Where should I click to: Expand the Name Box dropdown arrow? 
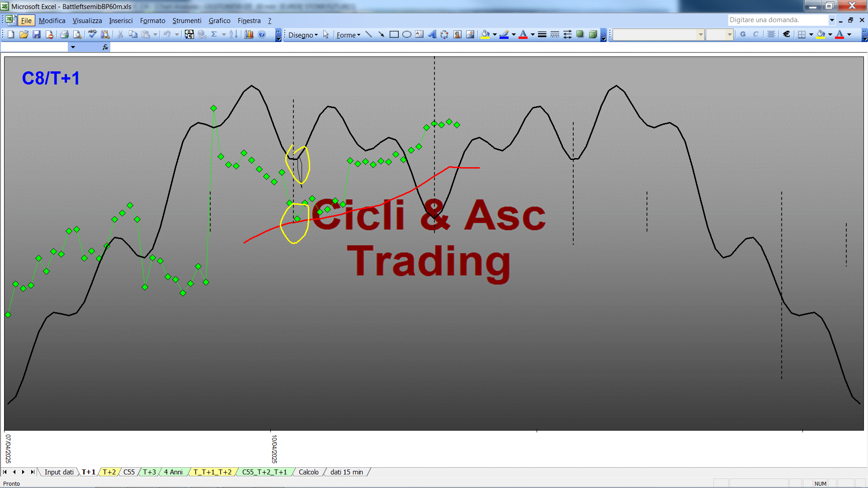click(x=73, y=47)
